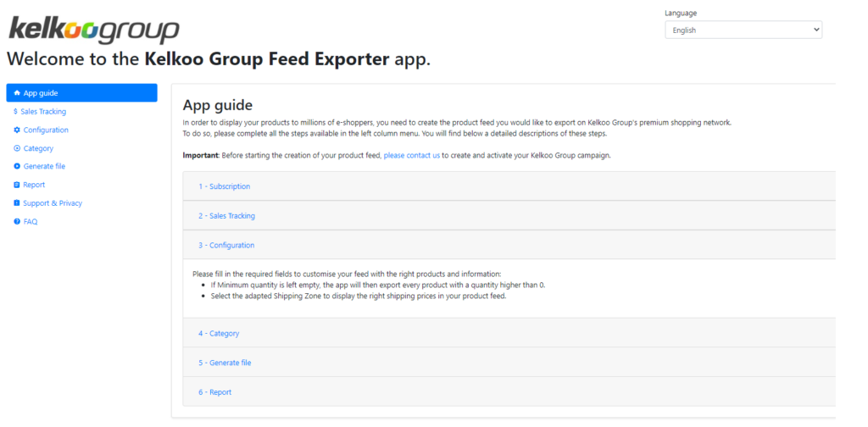Open the Language dropdown
The height and width of the screenshot is (427, 868).
[743, 30]
